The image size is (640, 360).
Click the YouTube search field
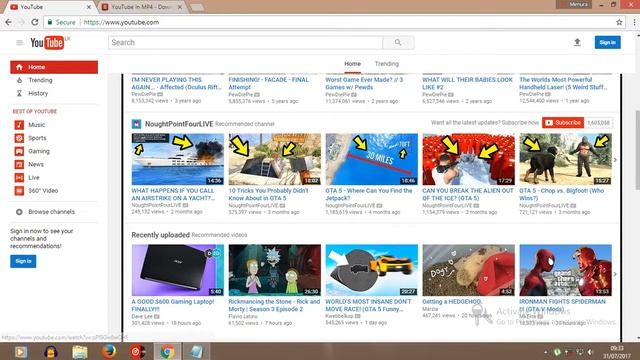coord(246,42)
